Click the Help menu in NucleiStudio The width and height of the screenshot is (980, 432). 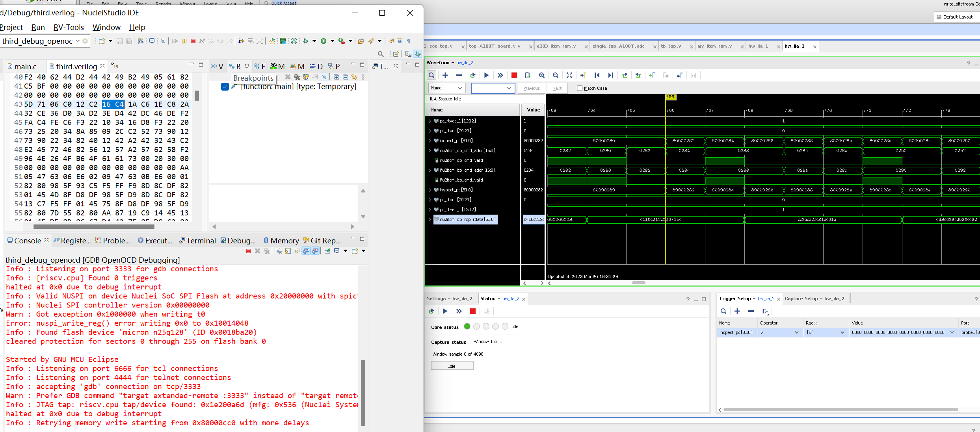137,27
